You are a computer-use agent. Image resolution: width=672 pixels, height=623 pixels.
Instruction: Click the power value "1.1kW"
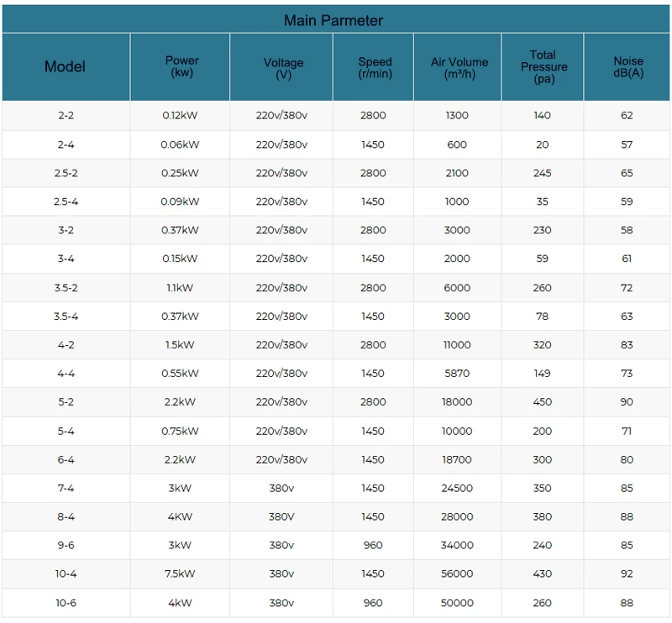pyautogui.click(x=180, y=288)
